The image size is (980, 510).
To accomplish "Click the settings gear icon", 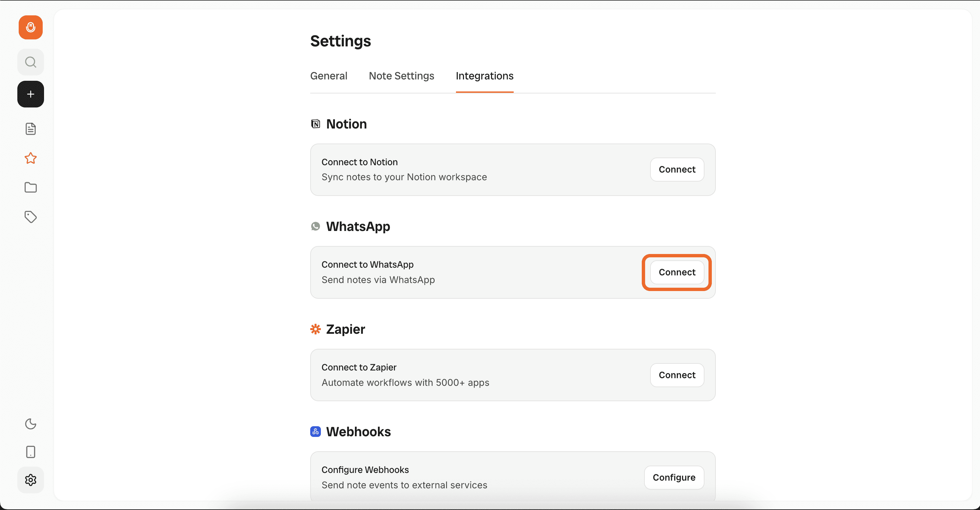I will [x=30, y=480].
